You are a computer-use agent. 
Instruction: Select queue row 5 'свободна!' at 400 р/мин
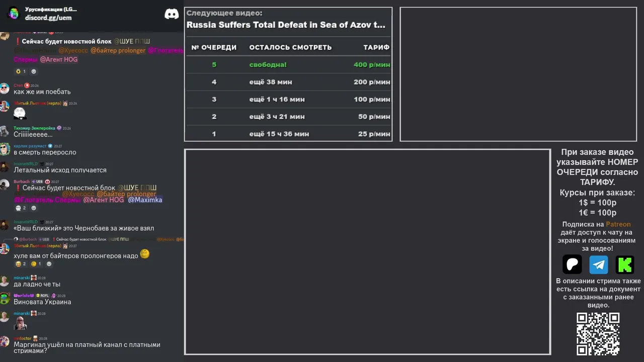pos(288,64)
